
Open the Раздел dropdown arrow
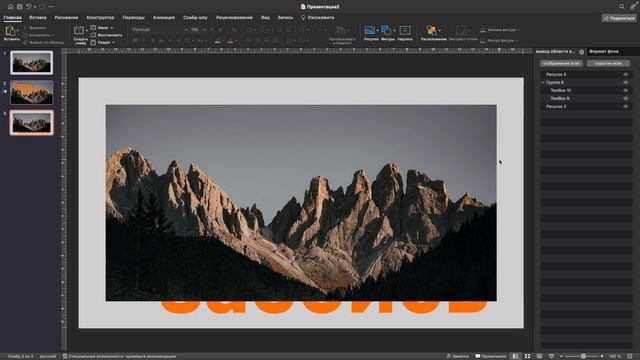pyautogui.click(x=113, y=42)
